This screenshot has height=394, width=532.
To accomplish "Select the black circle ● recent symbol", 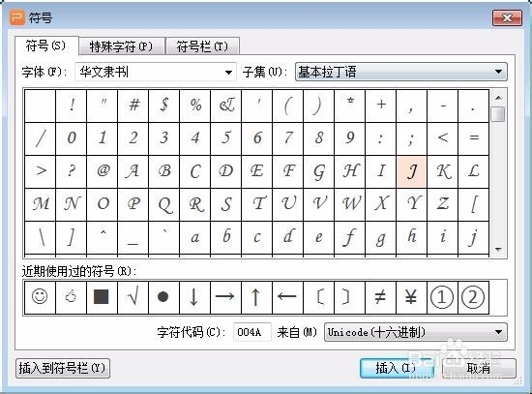I will 163,297.
